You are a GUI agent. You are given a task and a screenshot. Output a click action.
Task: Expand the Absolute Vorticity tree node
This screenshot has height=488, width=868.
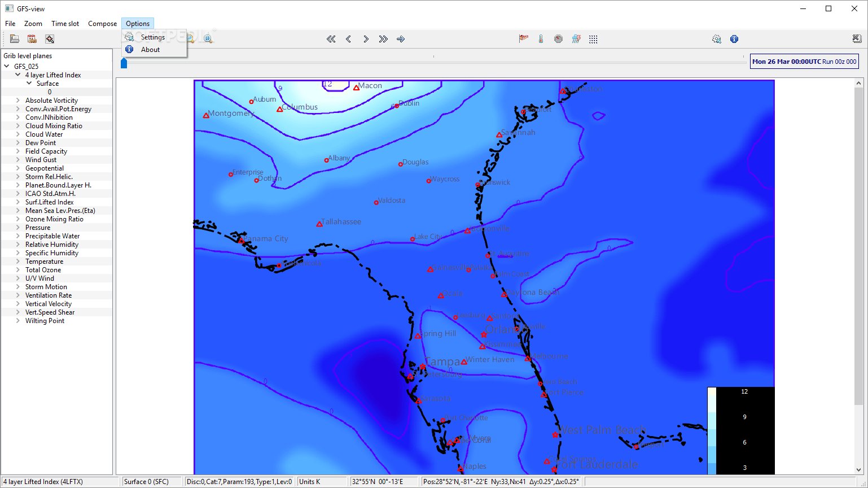click(x=18, y=101)
